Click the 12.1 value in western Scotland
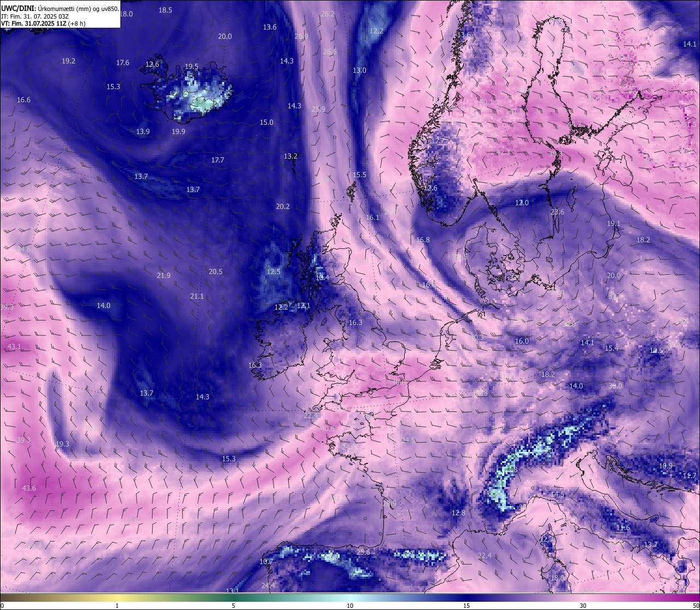Image resolution: width=700 pixels, height=610 pixels. click(x=304, y=305)
